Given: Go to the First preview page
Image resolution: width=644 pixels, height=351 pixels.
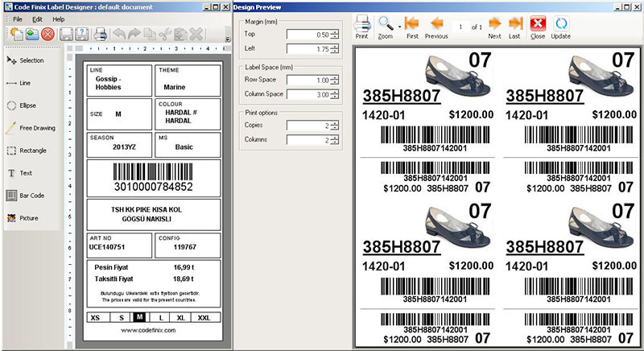Looking at the screenshot, I should click(412, 27).
